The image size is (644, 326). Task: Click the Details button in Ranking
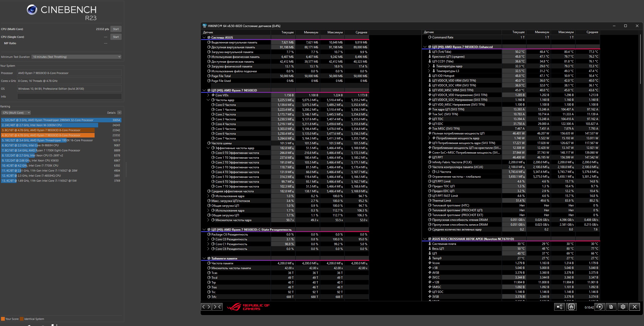point(111,113)
